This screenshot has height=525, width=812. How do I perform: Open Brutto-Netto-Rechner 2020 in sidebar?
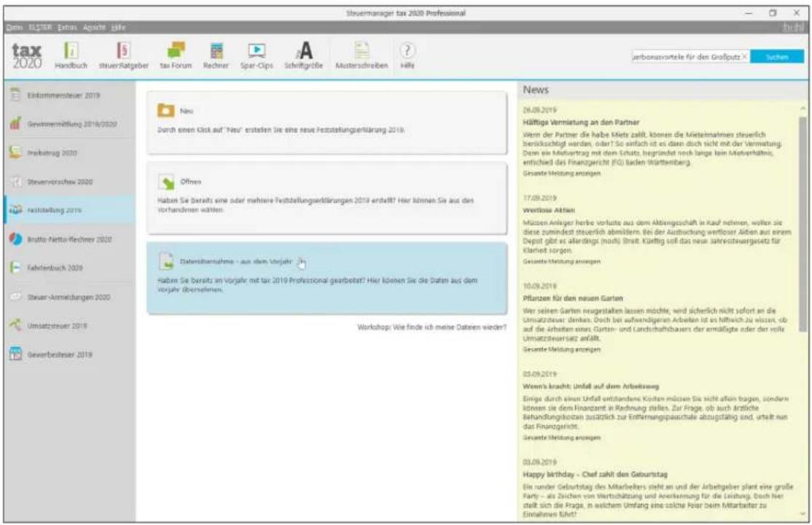[69, 239]
